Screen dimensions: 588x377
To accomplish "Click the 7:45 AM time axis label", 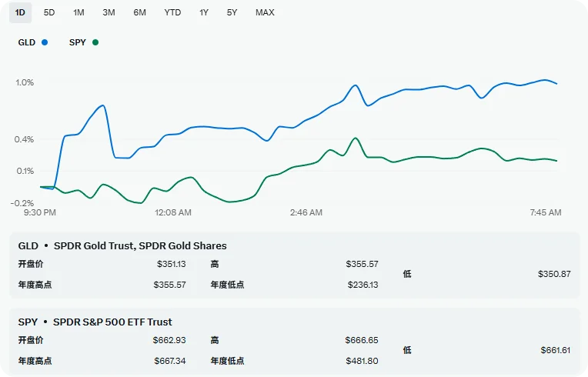I will [545, 212].
